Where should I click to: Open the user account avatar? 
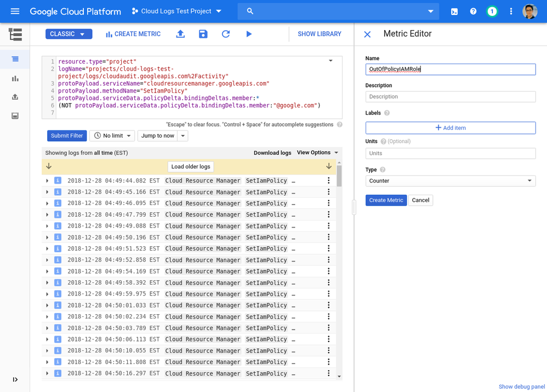(529, 11)
